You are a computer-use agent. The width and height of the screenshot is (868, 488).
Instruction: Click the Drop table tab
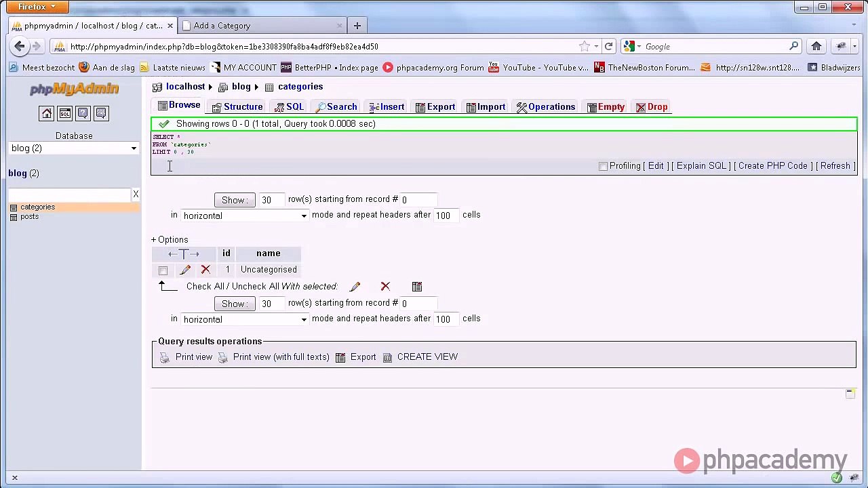coord(652,107)
